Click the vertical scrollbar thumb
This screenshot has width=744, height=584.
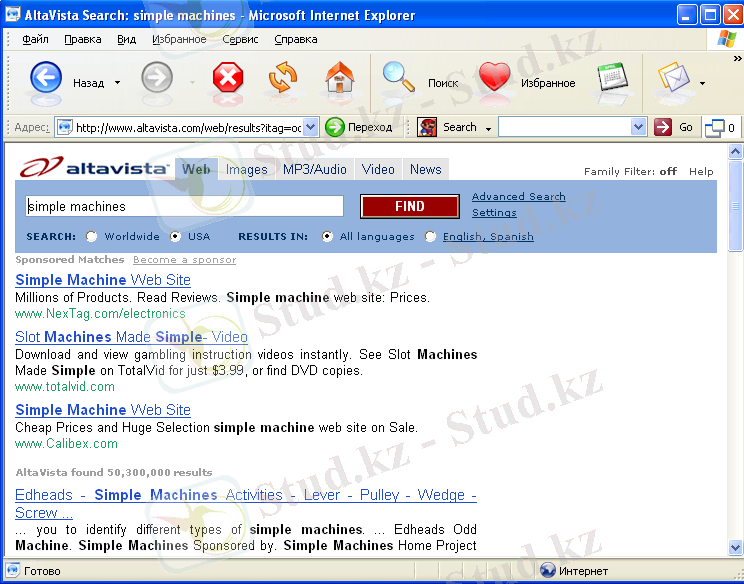735,206
